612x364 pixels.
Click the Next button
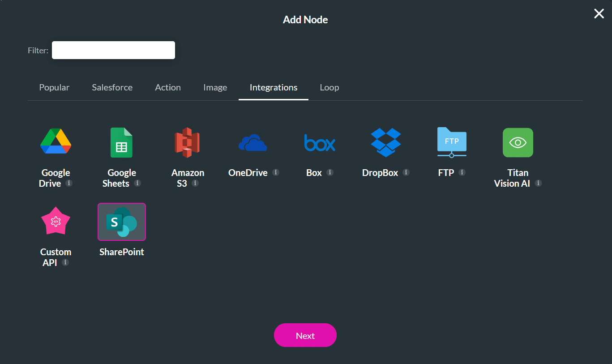pyautogui.click(x=305, y=335)
